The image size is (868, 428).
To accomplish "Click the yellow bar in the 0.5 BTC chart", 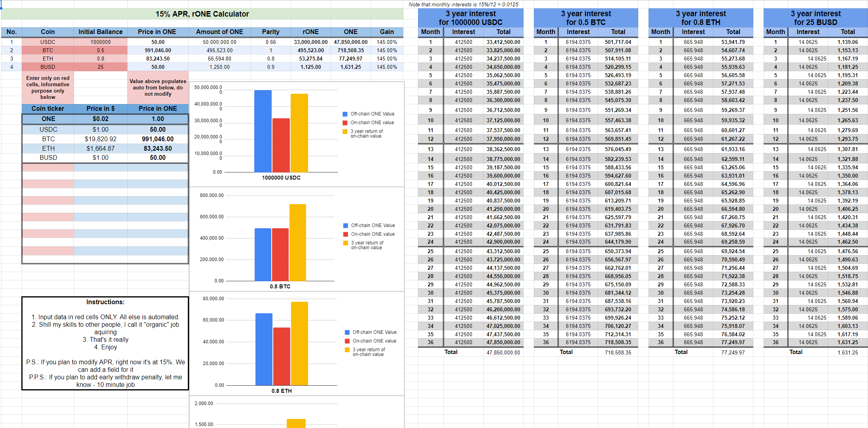I will click(297, 242).
